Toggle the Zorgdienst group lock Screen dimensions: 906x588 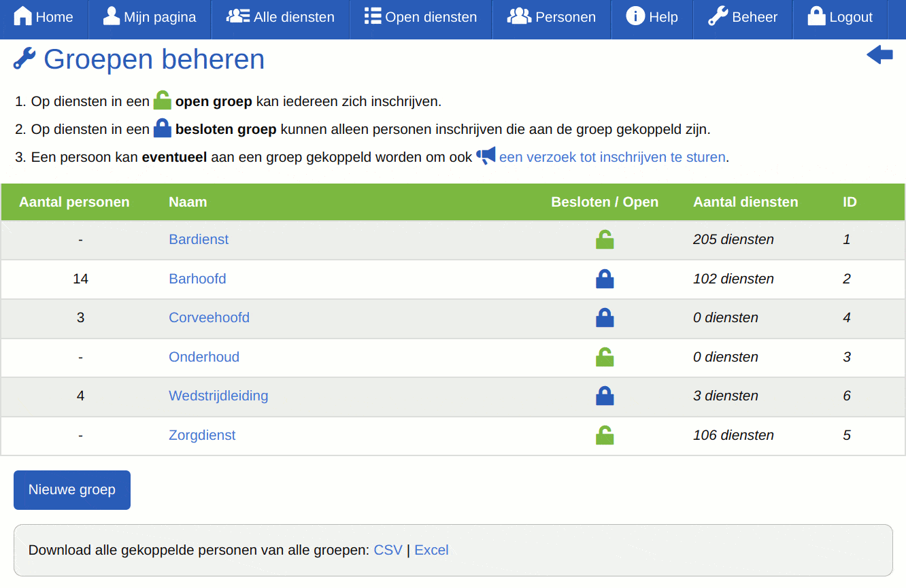pyautogui.click(x=605, y=436)
